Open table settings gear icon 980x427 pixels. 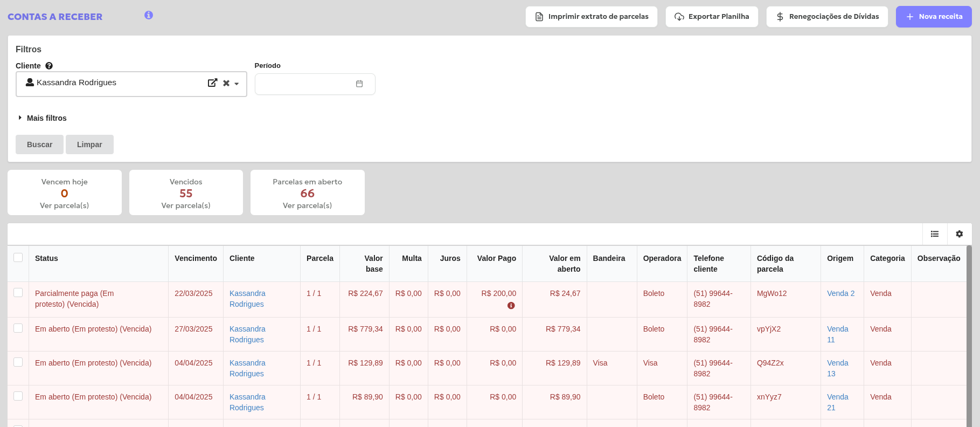click(x=960, y=234)
